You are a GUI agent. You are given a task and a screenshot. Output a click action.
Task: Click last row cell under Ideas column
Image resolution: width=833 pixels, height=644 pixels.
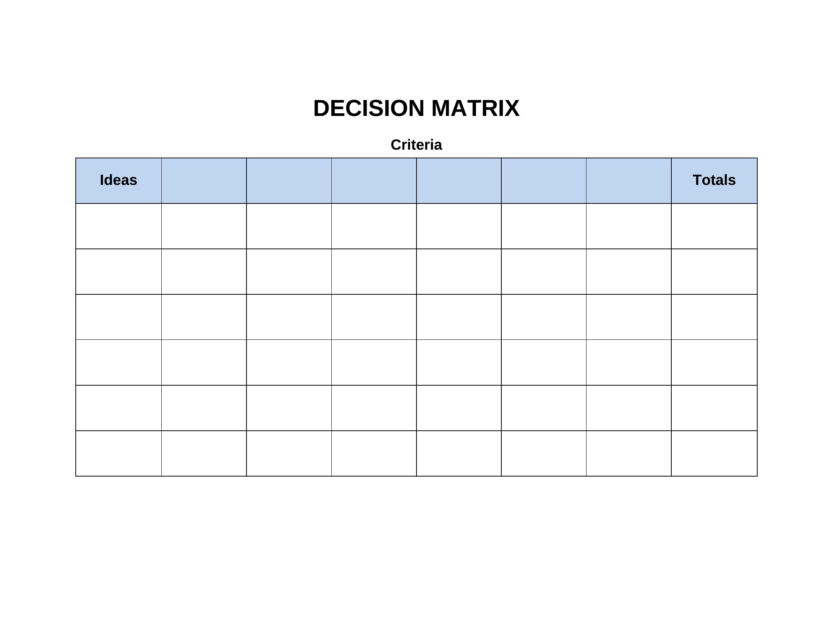(x=119, y=453)
